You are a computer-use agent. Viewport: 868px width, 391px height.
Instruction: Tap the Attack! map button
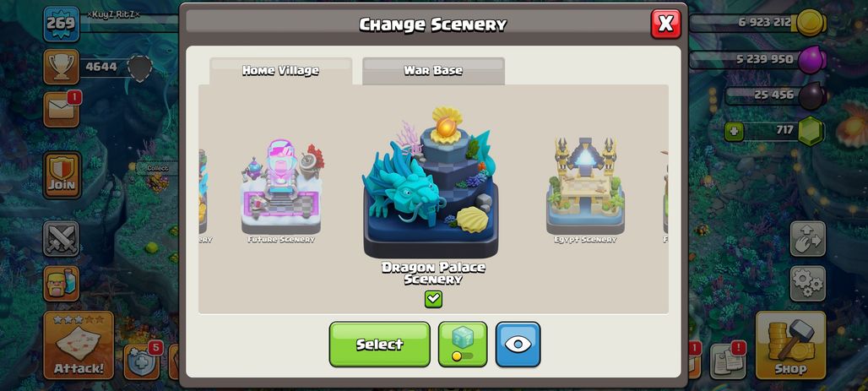pyautogui.click(x=79, y=345)
